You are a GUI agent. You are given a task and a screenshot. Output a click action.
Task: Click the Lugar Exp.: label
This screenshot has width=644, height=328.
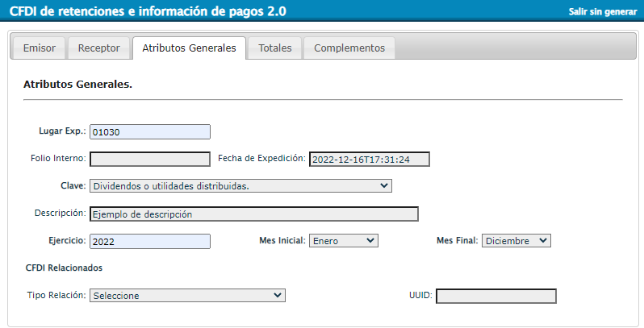[x=62, y=131]
